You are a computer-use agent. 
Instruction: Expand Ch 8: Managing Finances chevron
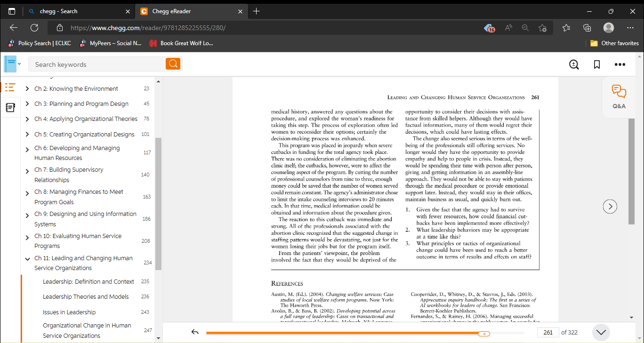[x=27, y=193]
